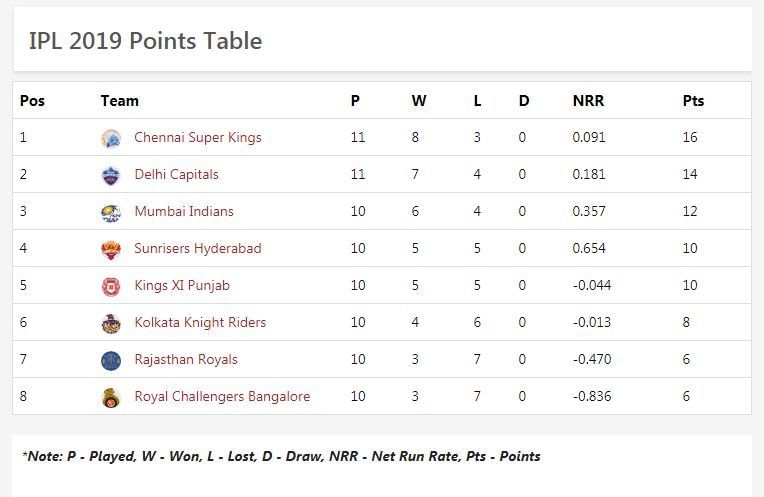
Task: Open the Kings XI Punjab team link
Action: (182, 286)
